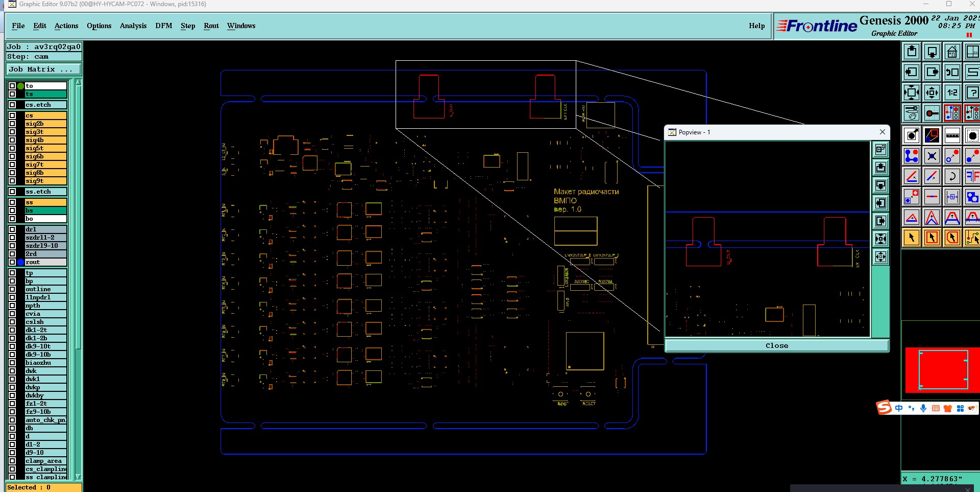The height and width of the screenshot is (492, 980).
Task: Toggle the checkbox for layer outline
Action: click(12, 289)
